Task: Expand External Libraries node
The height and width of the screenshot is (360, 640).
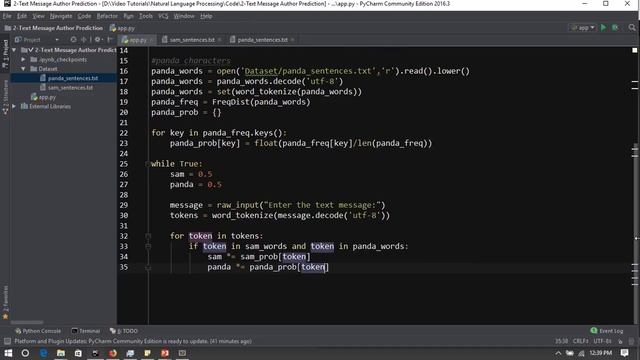Action: 14,106
